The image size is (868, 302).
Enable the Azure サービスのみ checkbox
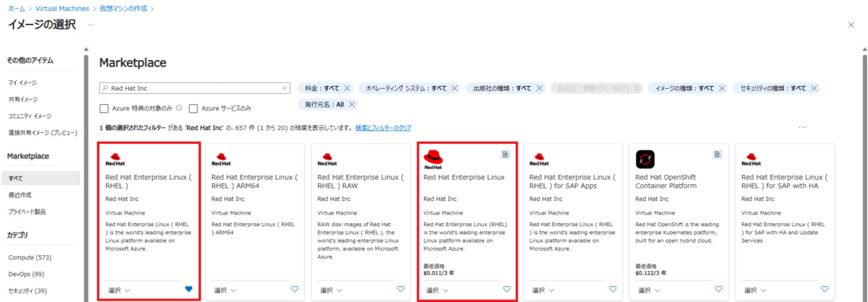point(193,108)
